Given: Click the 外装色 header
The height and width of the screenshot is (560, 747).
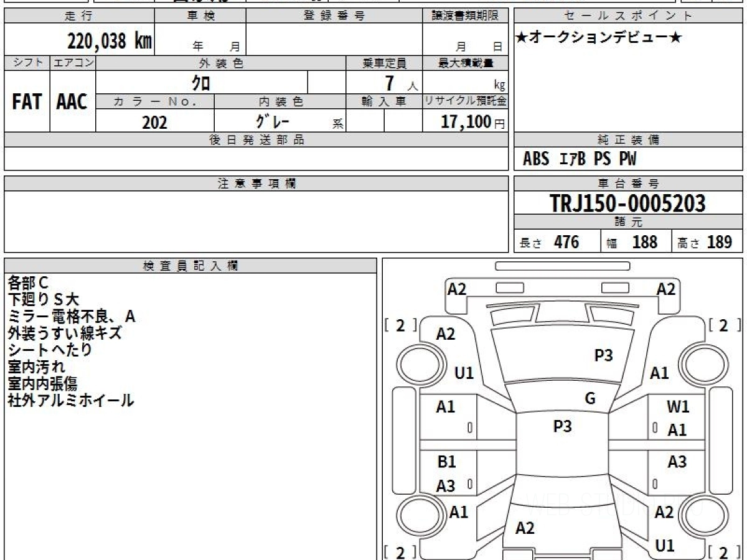Looking at the screenshot, I should (221, 63).
